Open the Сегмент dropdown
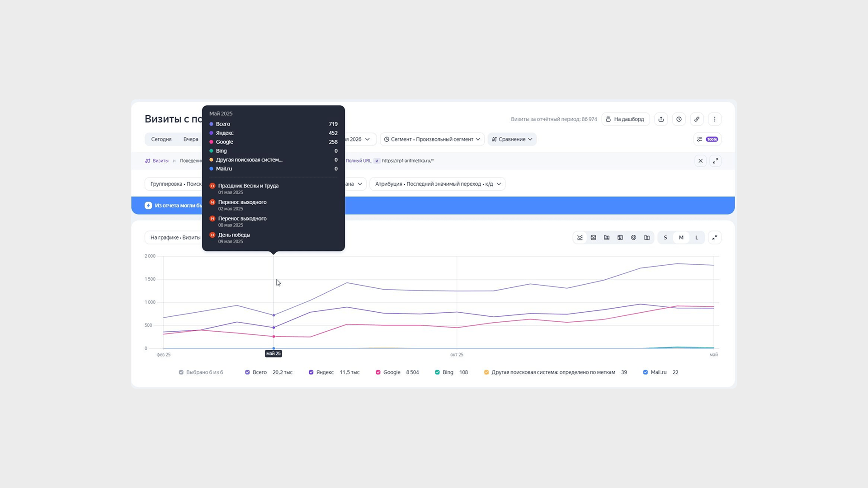Viewport: 868px width, 488px height. click(432, 139)
